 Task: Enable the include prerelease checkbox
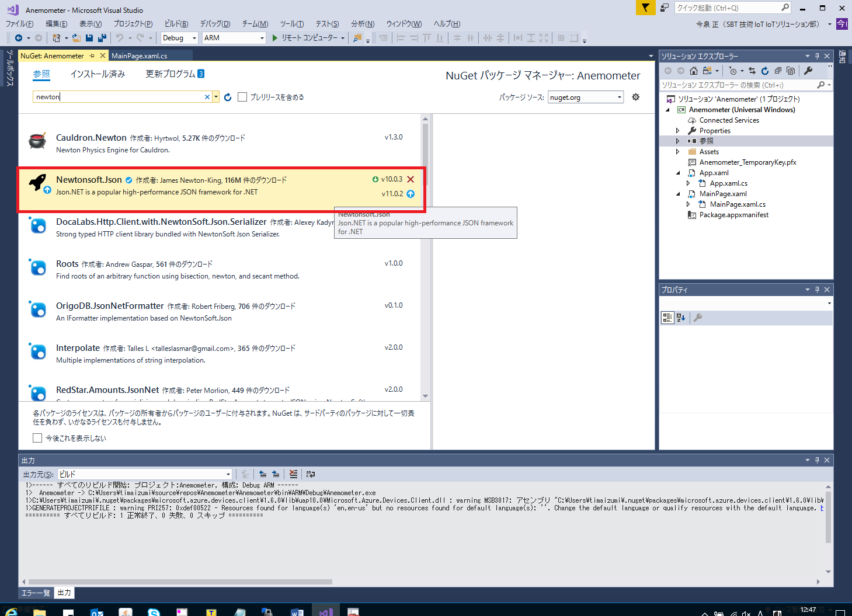(242, 97)
